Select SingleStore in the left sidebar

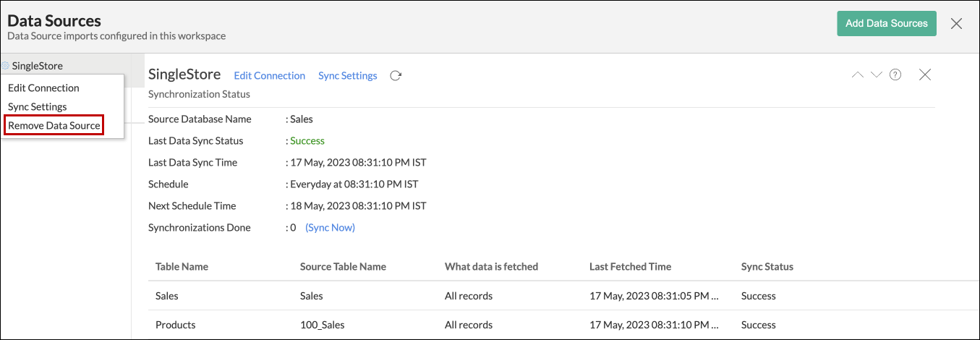[x=38, y=66]
